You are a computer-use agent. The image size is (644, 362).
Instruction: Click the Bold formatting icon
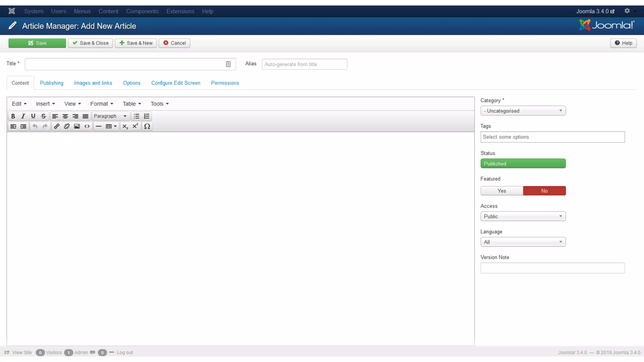point(13,116)
